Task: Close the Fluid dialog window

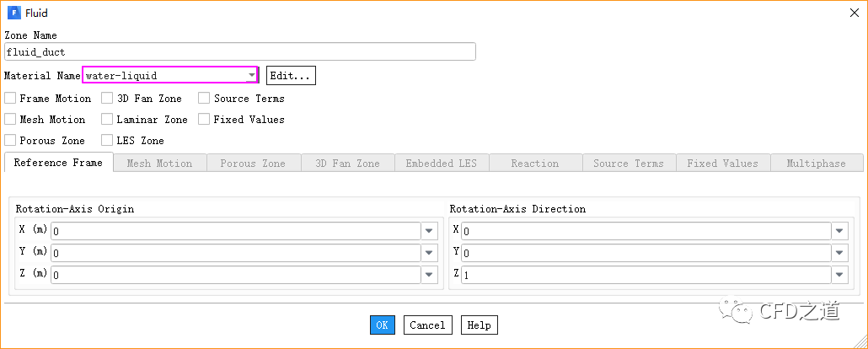Action: coord(853,13)
